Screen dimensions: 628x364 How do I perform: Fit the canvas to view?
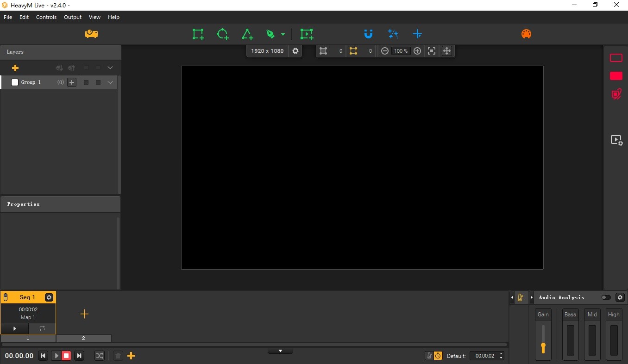432,51
